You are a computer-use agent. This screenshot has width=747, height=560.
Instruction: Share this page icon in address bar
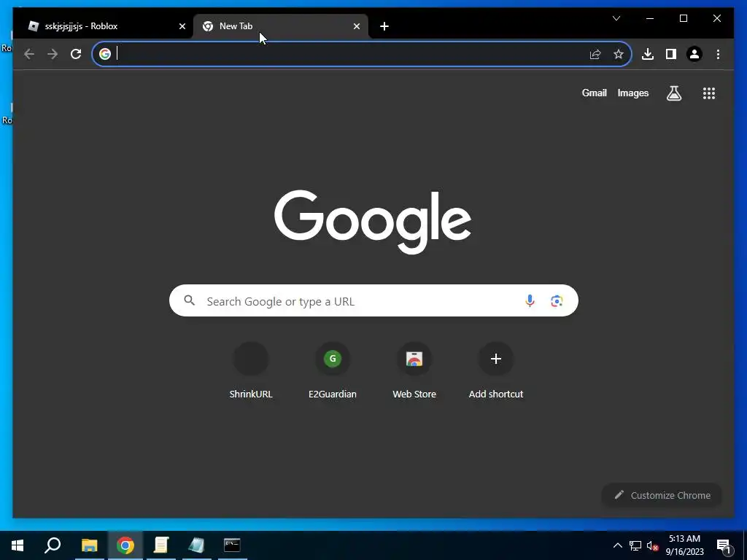coord(595,54)
